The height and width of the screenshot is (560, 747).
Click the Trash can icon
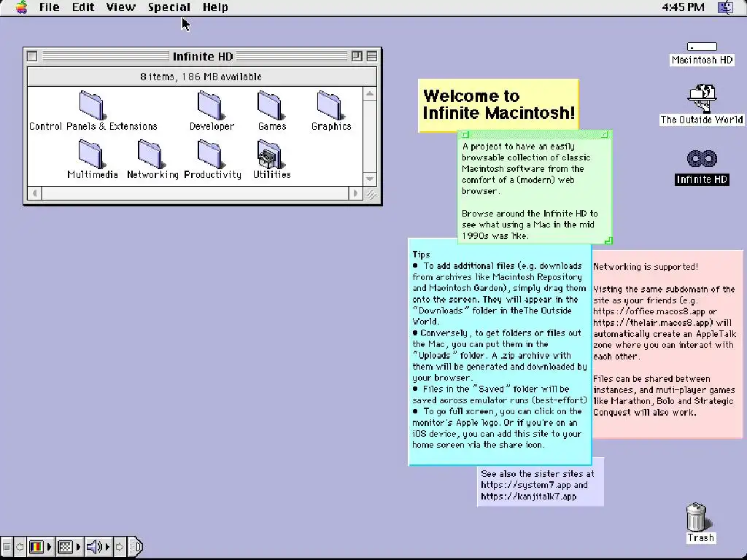(697, 517)
